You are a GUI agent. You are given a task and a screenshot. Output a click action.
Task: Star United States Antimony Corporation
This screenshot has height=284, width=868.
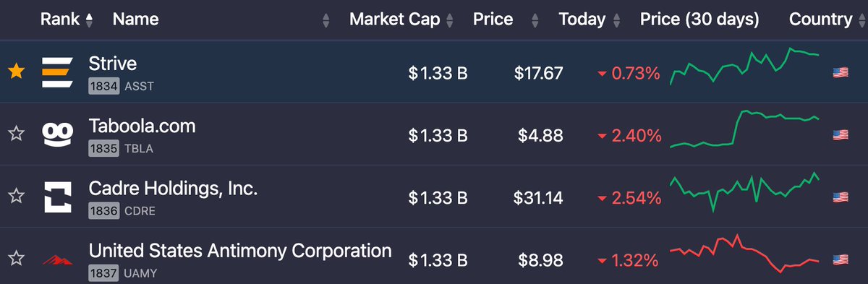16,258
